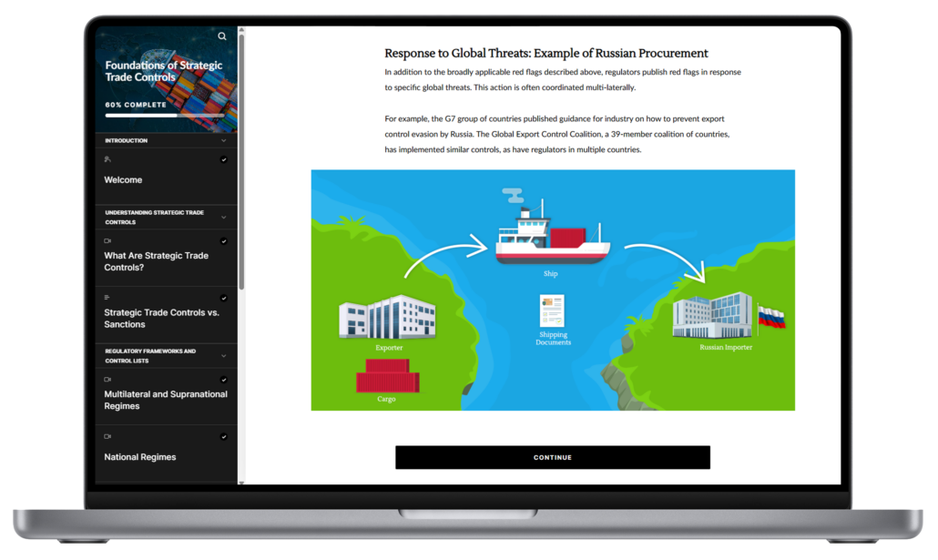Open the course search magnifier
The height and width of the screenshot is (560, 938).
pos(222,36)
